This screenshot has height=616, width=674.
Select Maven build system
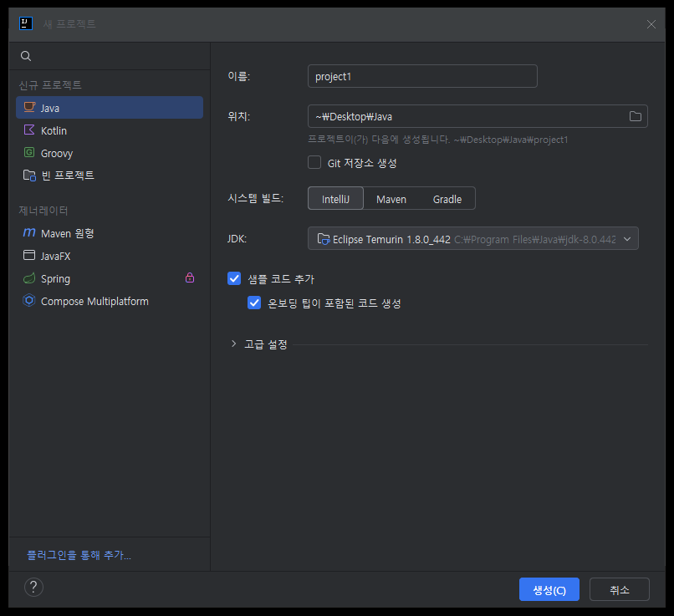point(391,199)
